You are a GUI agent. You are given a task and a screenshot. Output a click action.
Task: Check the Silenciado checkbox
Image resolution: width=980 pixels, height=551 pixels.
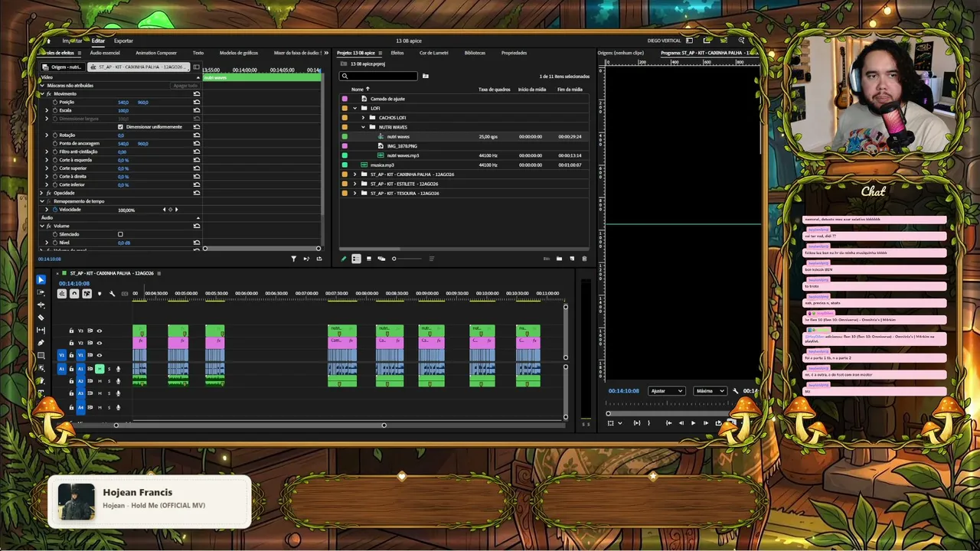coord(120,234)
